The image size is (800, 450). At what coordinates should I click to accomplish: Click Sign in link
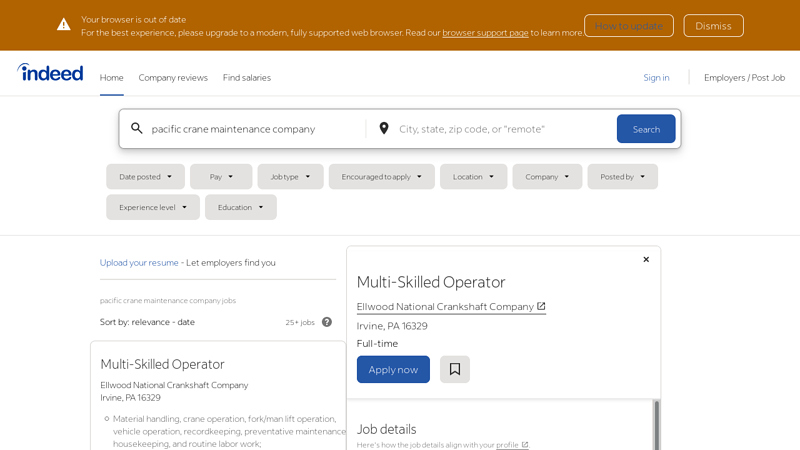tap(656, 78)
